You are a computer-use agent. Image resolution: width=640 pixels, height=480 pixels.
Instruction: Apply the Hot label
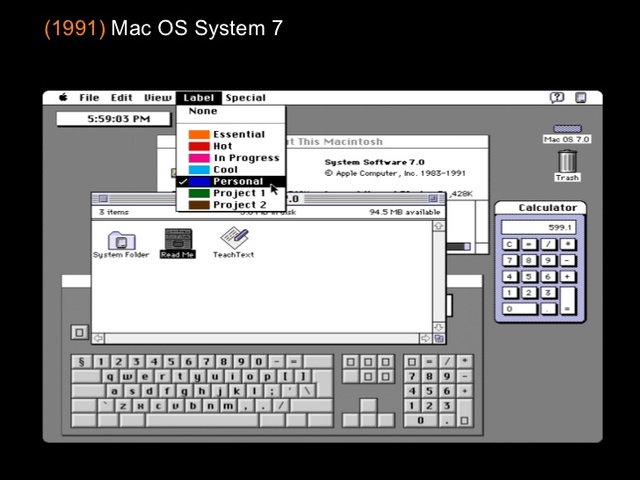pyautogui.click(x=231, y=146)
